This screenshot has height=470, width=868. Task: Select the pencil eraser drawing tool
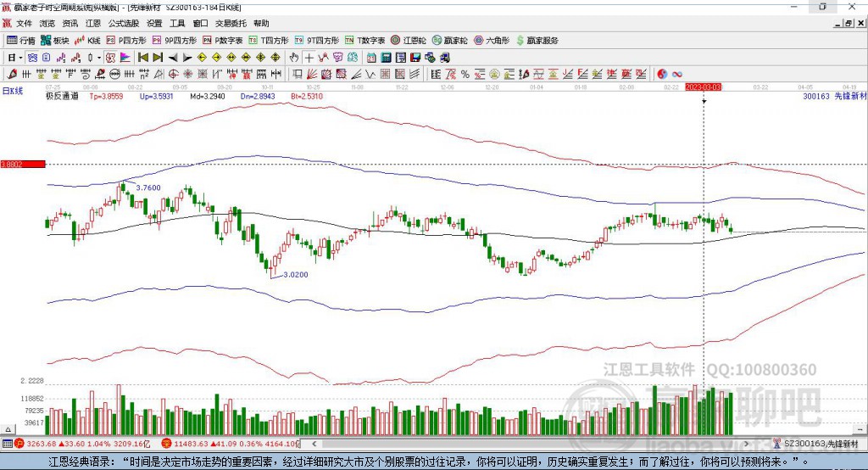tap(12, 74)
